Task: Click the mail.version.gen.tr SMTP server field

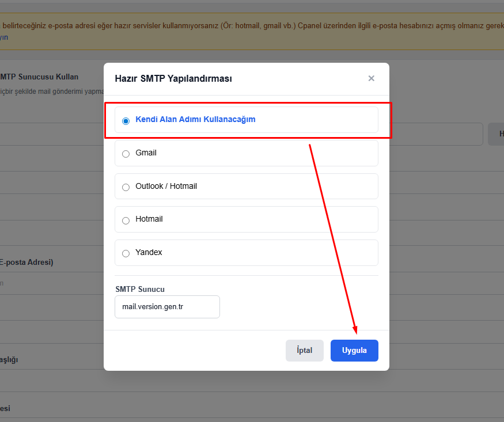Action: 167,307
